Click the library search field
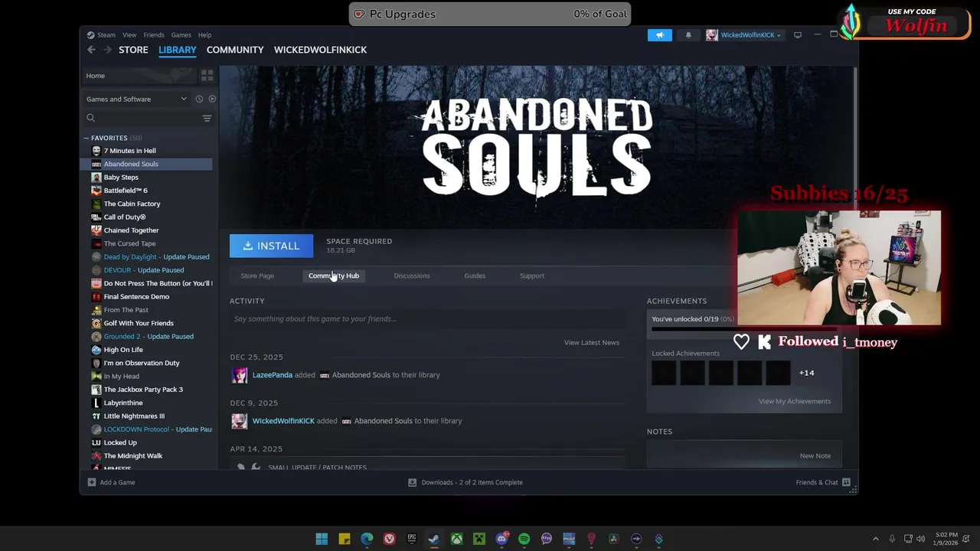Screen dimensions: 980x551 coord(149,118)
